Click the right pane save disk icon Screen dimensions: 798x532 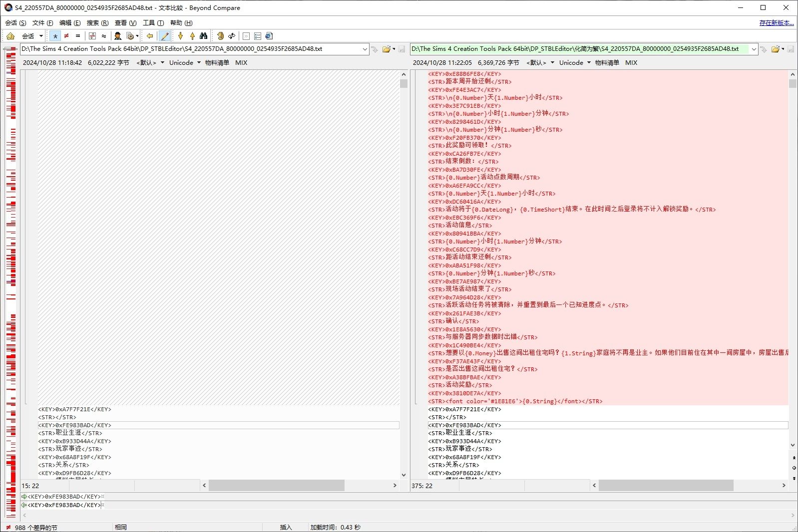(791, 49)
